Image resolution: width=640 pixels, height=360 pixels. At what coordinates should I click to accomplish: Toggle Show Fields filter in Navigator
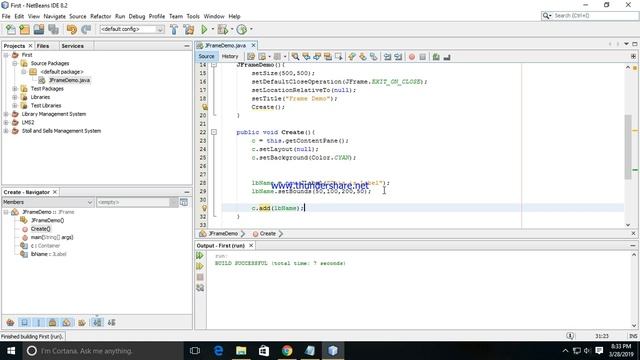24,322
